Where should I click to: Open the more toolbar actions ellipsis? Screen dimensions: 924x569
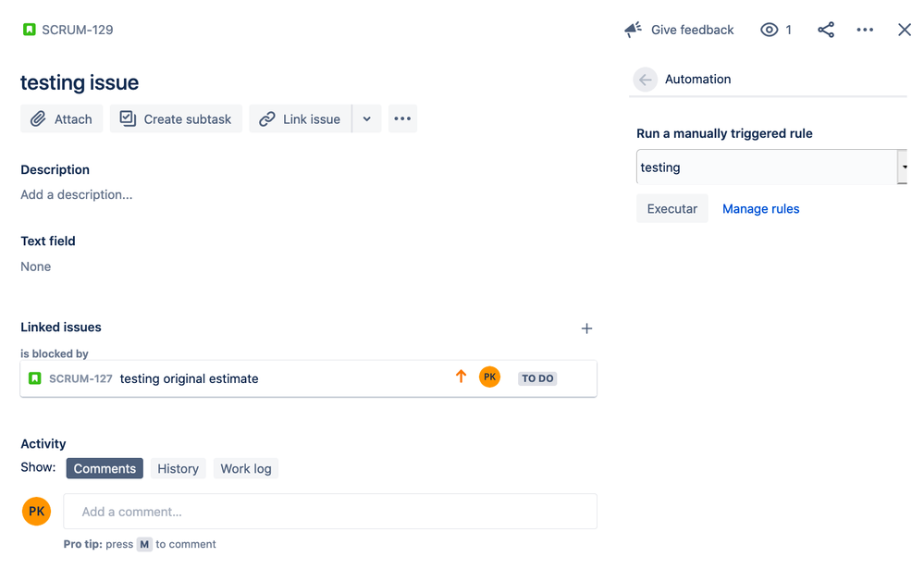[402, 118]
